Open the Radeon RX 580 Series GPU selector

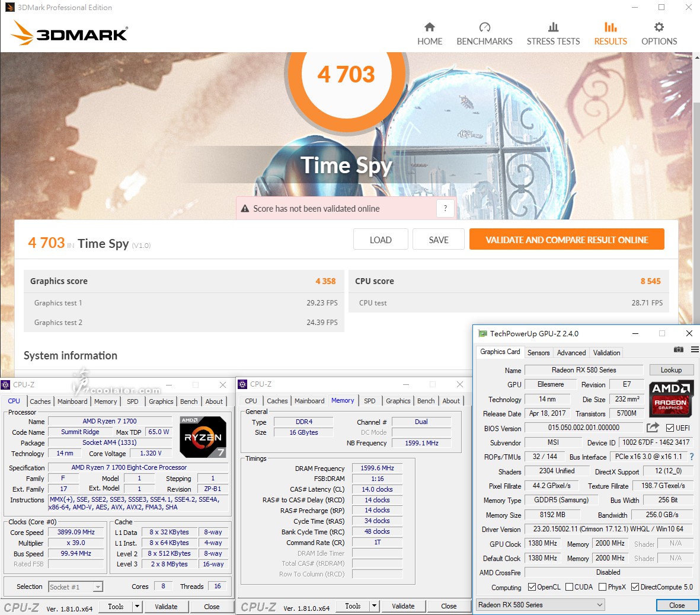click(541, 605)
